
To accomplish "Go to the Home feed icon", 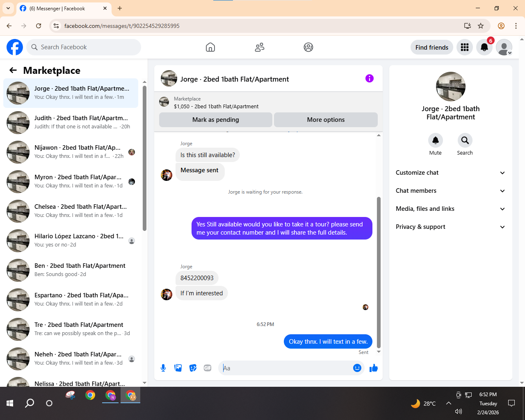I will click(x=210, y=47).
